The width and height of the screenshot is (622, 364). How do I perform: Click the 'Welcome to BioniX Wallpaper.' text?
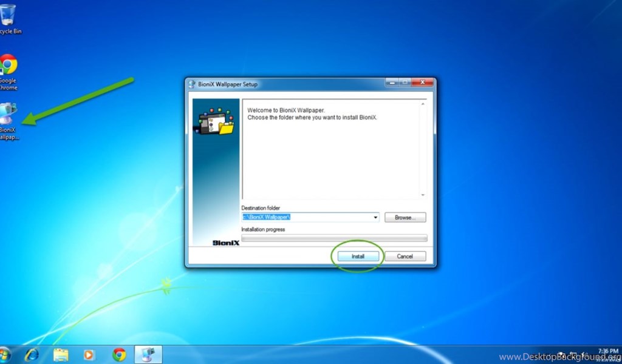coord(285,110)
